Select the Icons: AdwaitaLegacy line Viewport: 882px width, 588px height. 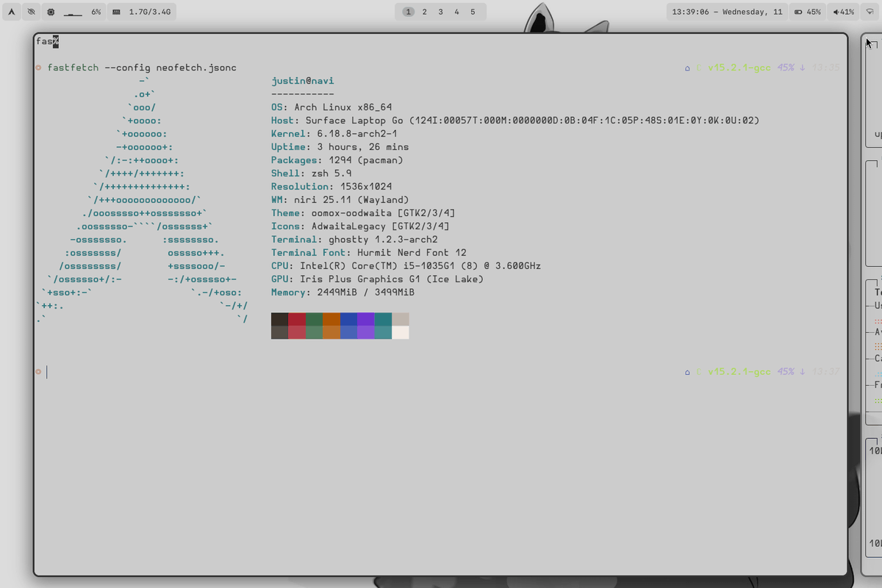(x=361, y=226)
